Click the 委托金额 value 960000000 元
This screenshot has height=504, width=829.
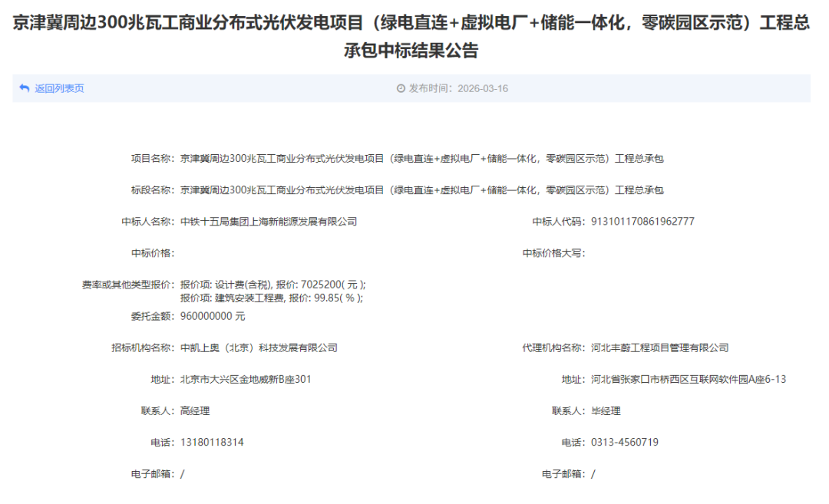213,316
